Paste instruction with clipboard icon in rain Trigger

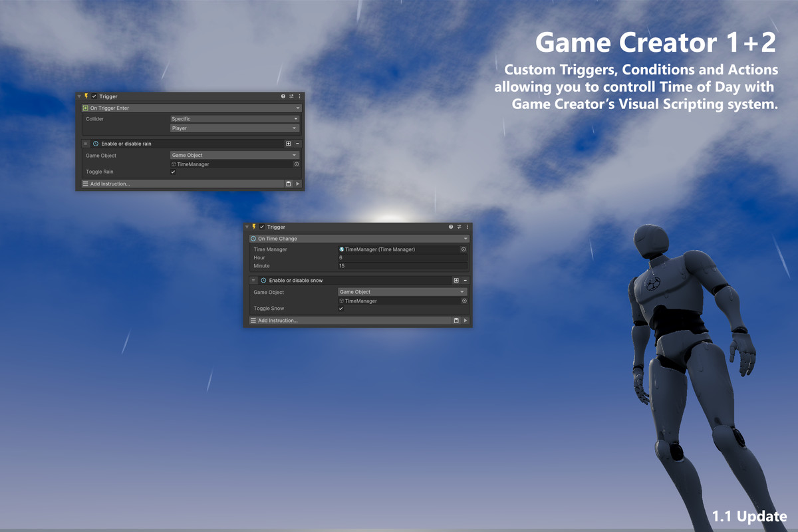point(289,184)
